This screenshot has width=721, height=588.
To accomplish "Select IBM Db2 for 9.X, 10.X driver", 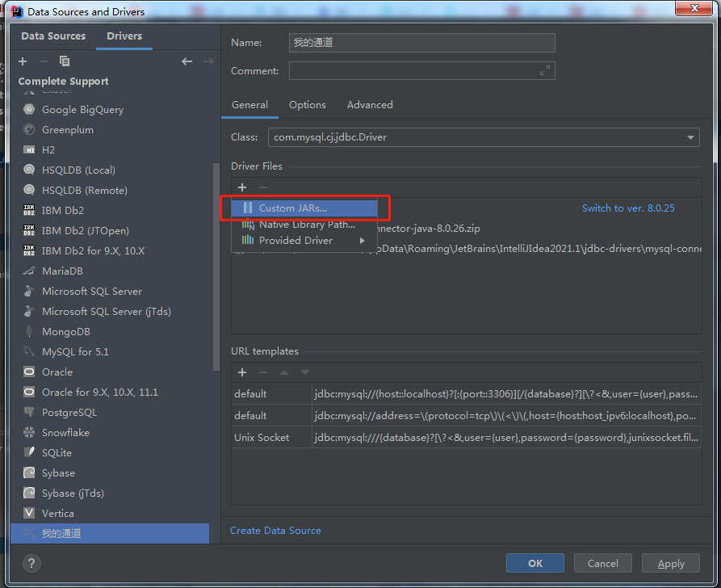I will 94,250.
